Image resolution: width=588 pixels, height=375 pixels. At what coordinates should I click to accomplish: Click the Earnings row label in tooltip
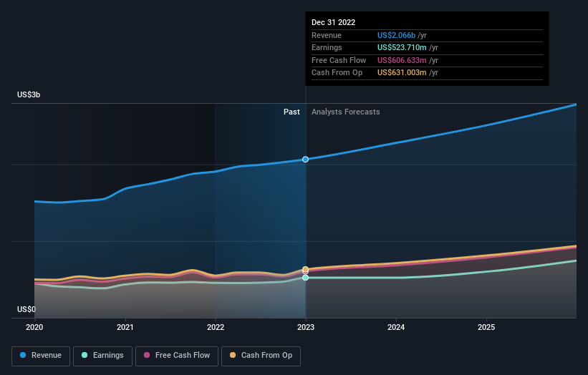coord(327,47)
